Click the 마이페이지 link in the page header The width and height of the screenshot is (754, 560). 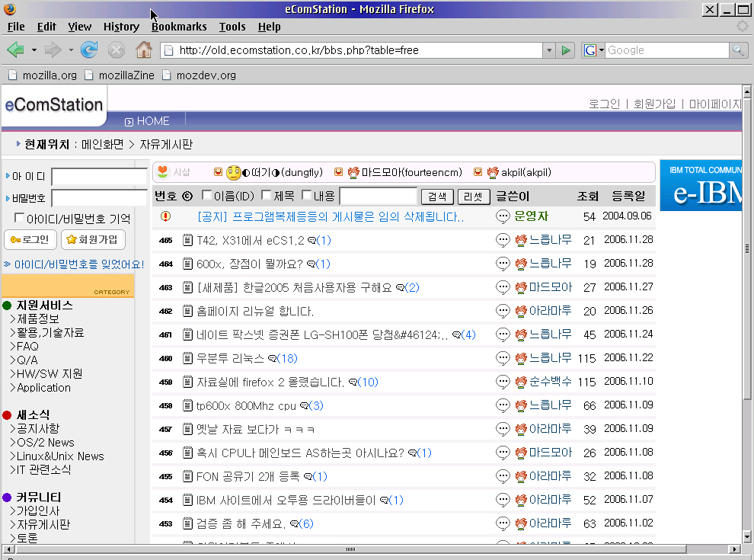click(x=714, y=104)
